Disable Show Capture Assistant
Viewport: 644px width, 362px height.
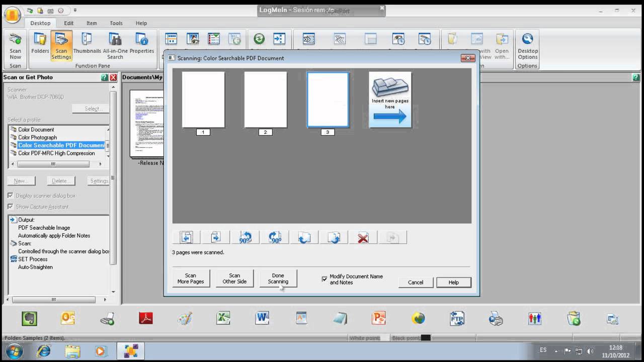(x=10, y=207)
